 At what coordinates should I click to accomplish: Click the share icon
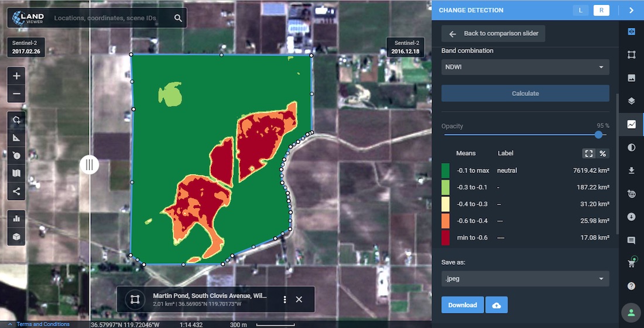coord(16,191)
